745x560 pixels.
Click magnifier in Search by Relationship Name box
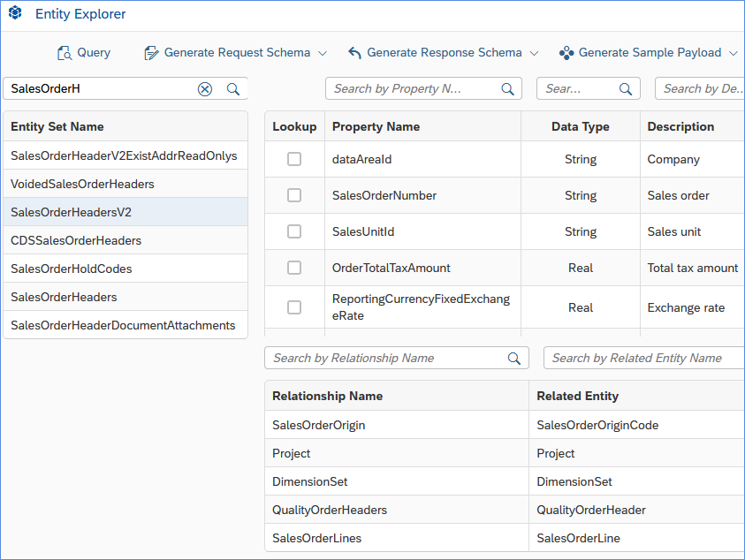point(514,358)
